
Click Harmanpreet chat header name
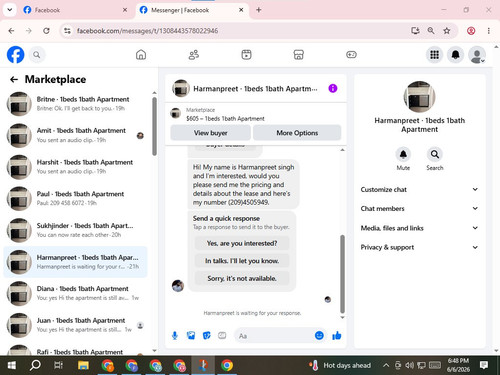tap(255, 89)
